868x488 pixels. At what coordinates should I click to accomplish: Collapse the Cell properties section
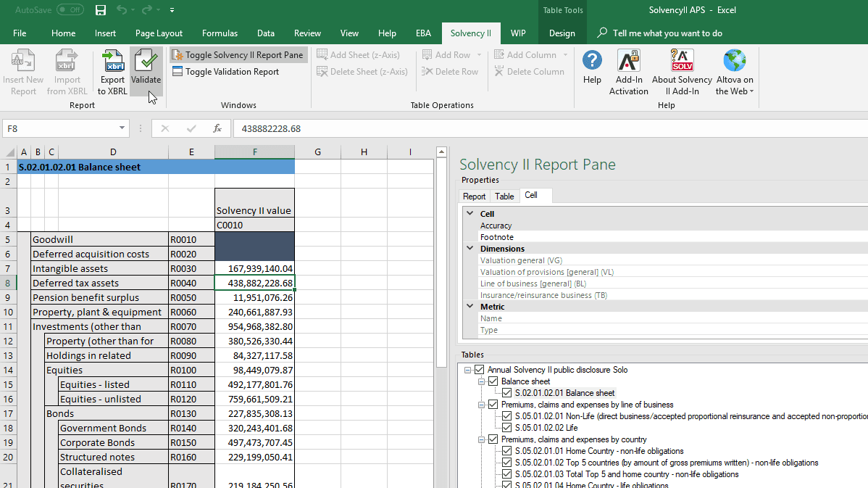(470, 213)
